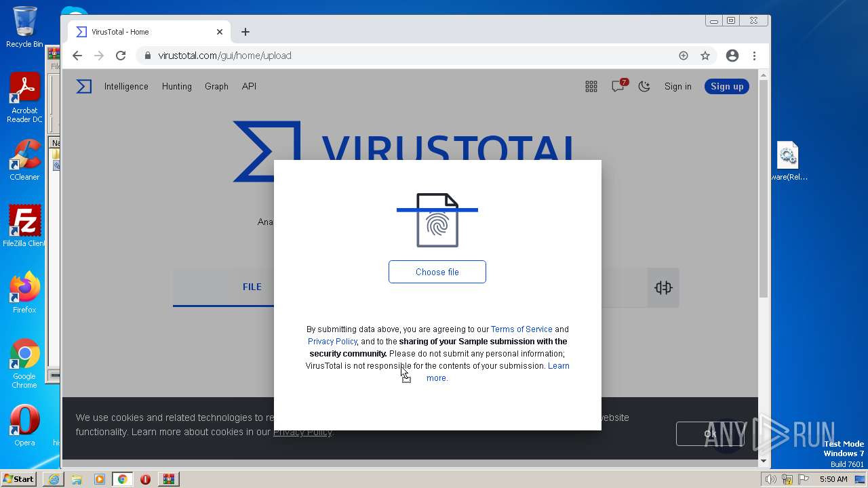Open the media player taskbar icon
Viewport: 868px width, 488px height.
[100, 479]
